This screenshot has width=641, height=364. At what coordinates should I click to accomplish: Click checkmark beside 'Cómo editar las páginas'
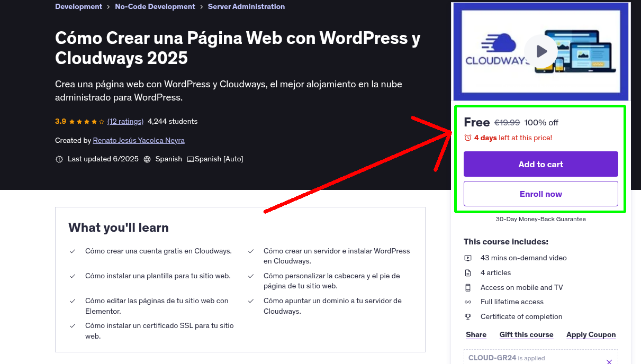point(73,301)
